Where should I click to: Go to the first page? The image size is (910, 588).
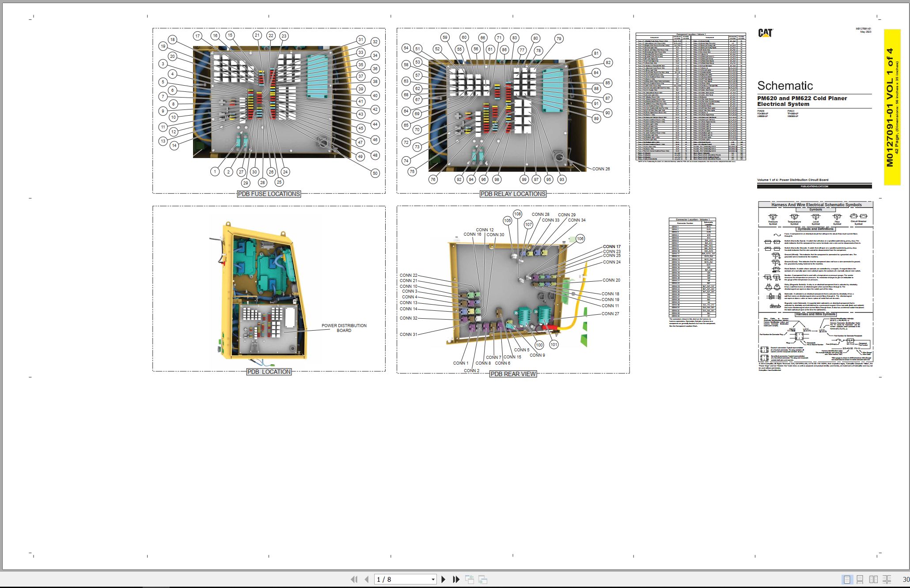tap(354, 579)
